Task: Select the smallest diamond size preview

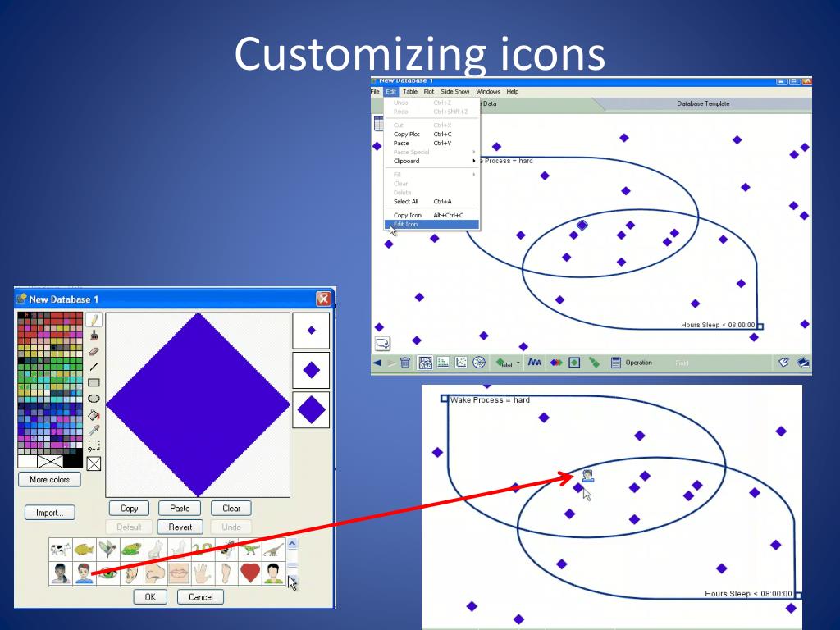Action: point(311,331)
